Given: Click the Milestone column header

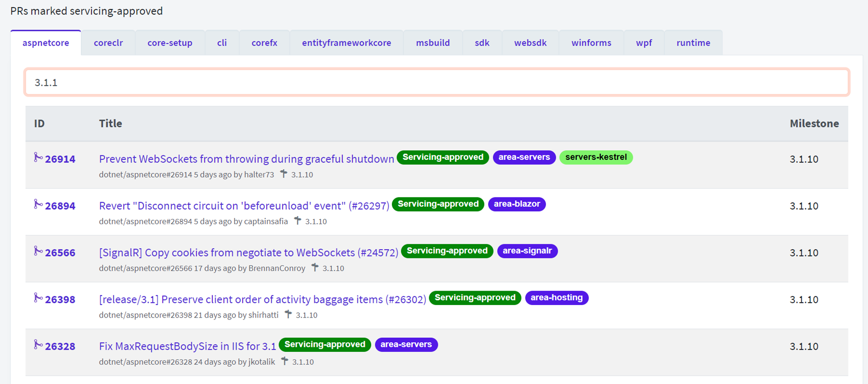Looking at the screenshot, I should pos(814,124).
